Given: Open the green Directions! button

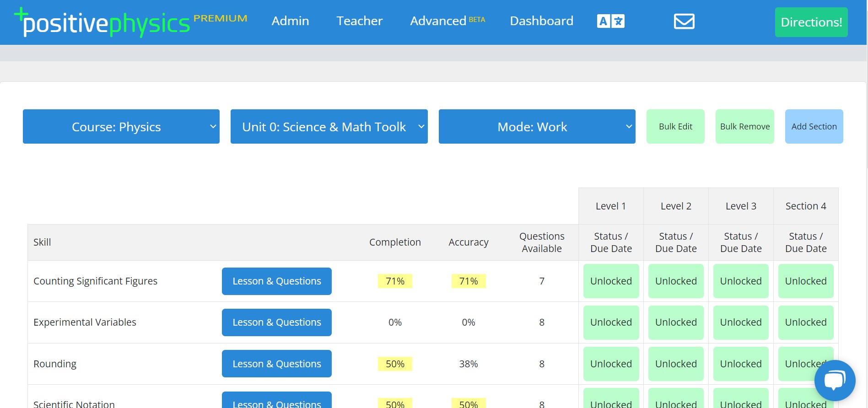Looking at the screenshot, I should (811, 22).
